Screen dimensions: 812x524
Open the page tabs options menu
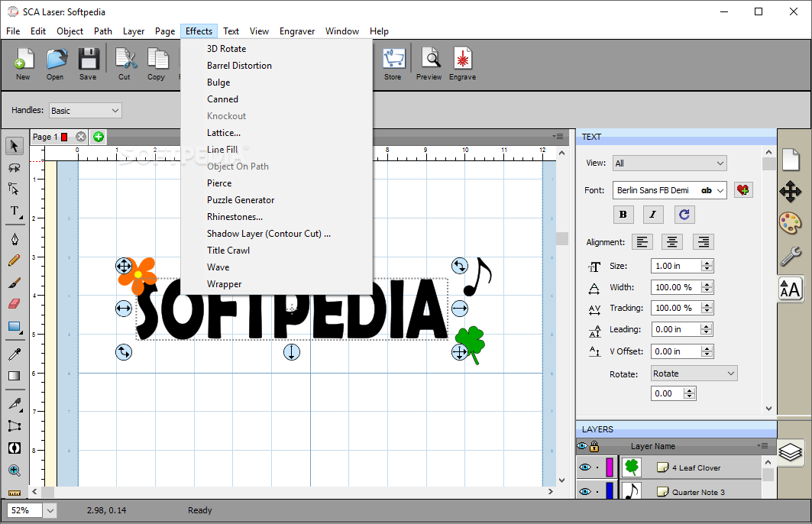pos(558,136)
